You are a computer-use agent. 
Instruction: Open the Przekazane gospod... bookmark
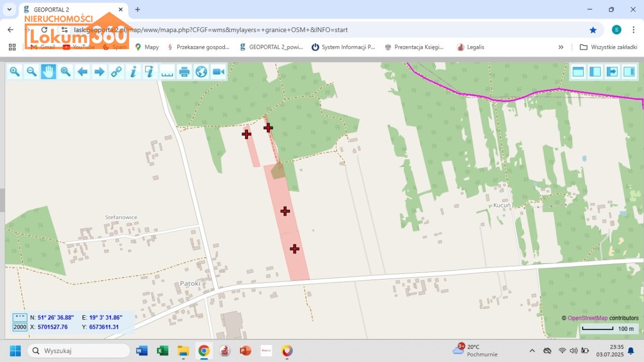(198, 47)
